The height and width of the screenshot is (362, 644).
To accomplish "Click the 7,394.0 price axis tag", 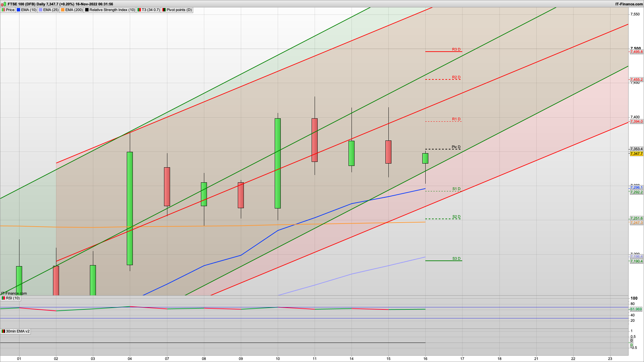I will point(636,121).
